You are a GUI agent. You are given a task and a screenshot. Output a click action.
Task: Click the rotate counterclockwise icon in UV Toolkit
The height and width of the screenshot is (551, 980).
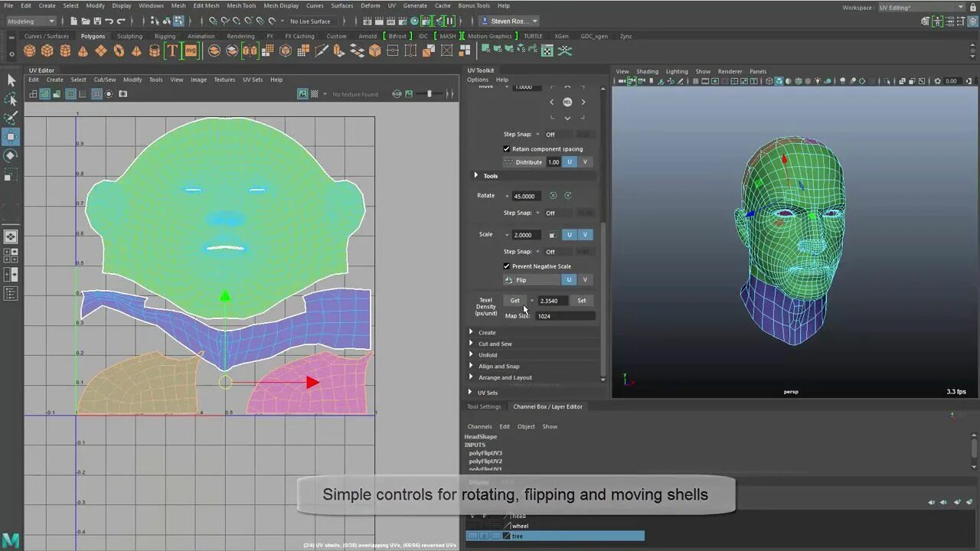[x=553, y=196]
